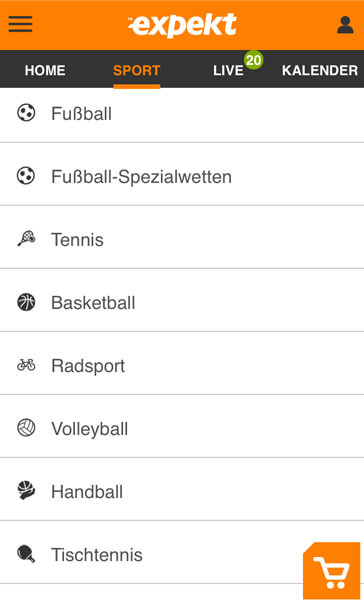Switch to the LIVE tab
This screenshot has width=364, height=600.
pyautogui.click(x=228, y=70)
